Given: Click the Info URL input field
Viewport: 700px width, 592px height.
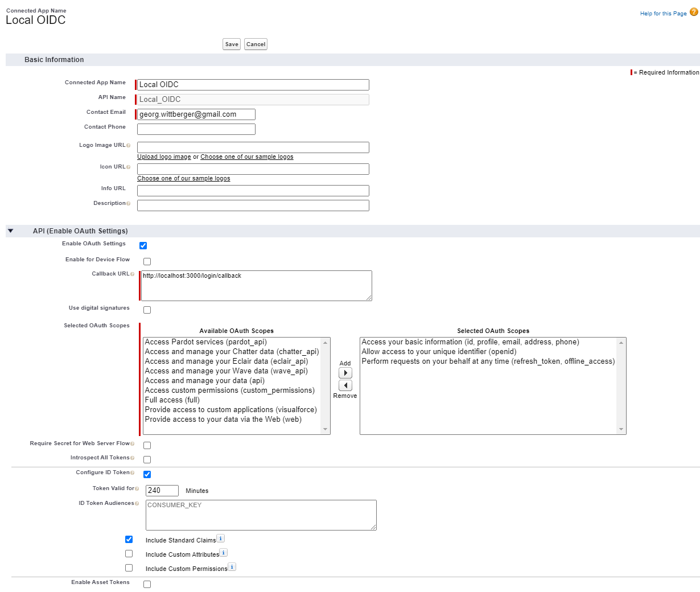Looking at the screenshot, I should pos(253,191).
